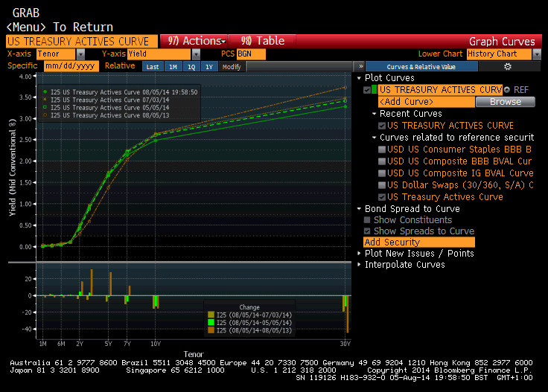The width and height of the screenshot is (548, 392).
Task: Click the 10Y tenor axis label
Action: [156, 344]
